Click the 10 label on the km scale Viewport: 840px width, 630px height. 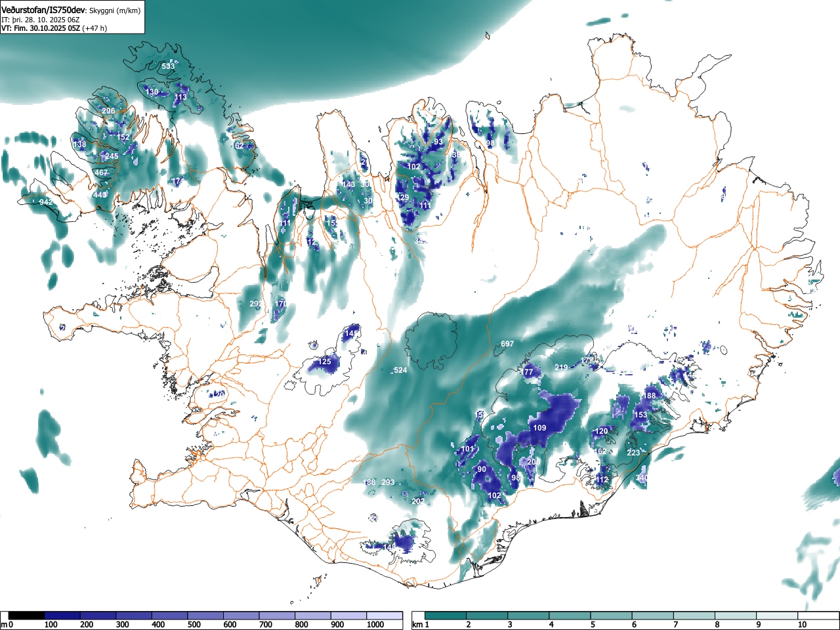802,625
